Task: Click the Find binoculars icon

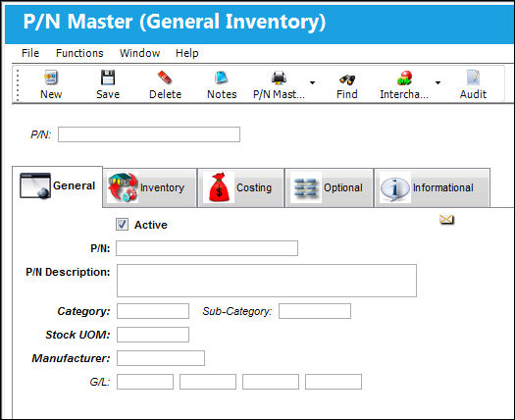Action: [347, 79]
